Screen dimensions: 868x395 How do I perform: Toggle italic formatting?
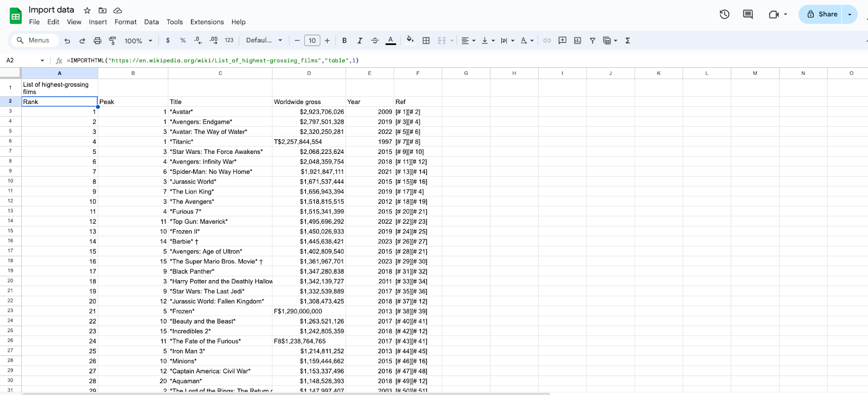tap(360, 41)
